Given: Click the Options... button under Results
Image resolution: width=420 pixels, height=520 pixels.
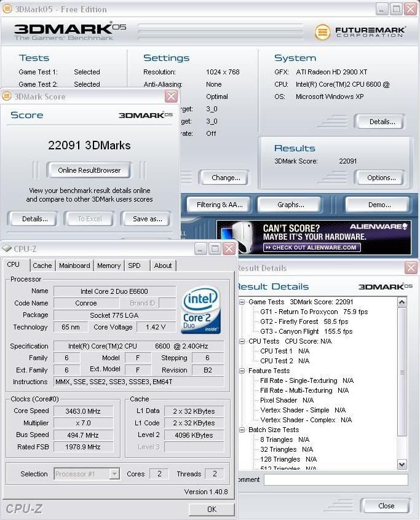Looking at the screenshot, I should coord(379,178).
